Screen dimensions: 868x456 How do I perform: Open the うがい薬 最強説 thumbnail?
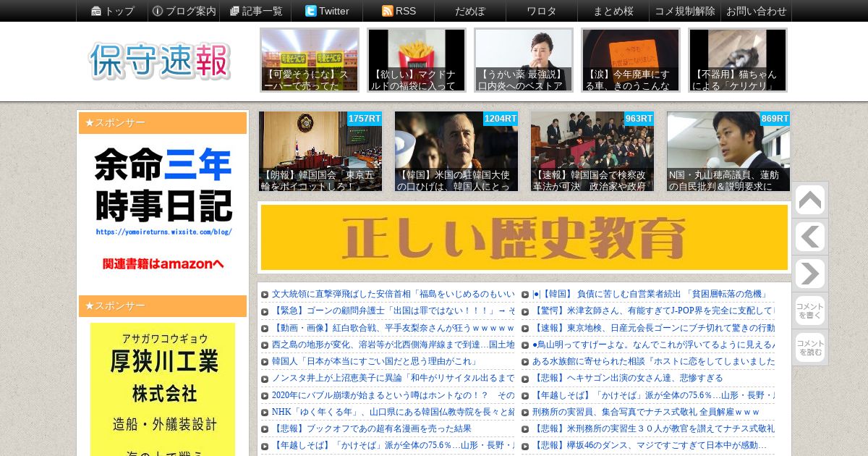tap(524, 60)
